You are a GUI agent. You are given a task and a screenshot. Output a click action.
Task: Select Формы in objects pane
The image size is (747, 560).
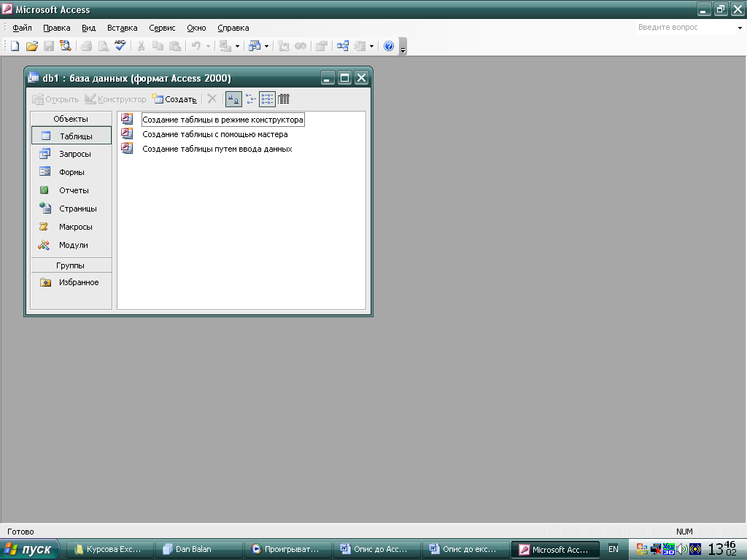71,172
